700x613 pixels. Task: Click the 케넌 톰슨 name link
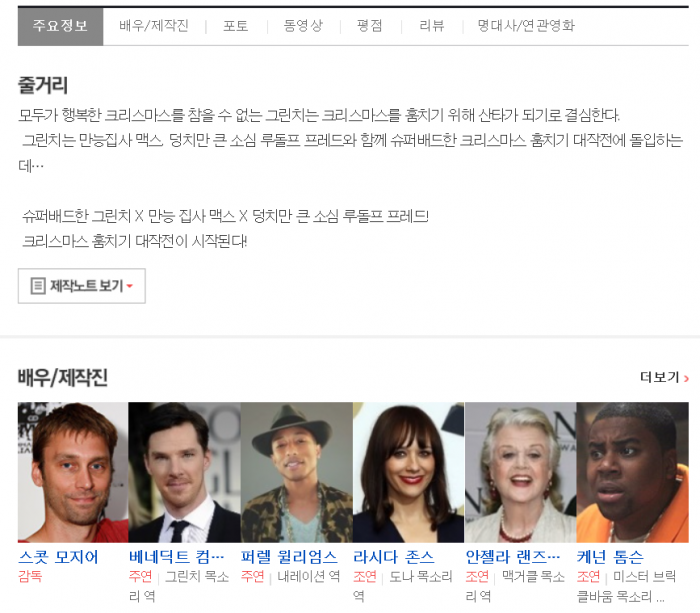610,557
